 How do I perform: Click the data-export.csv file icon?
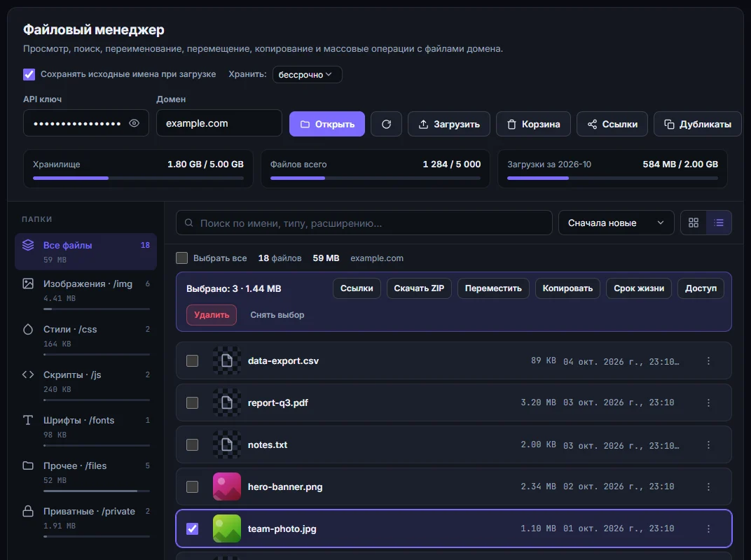click(x=227, y=361)
